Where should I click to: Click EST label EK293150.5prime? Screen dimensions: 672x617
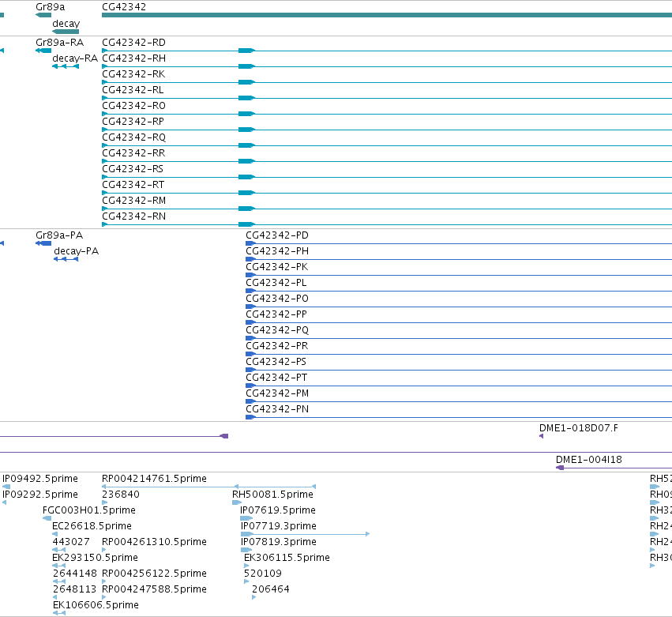(95, 559)
